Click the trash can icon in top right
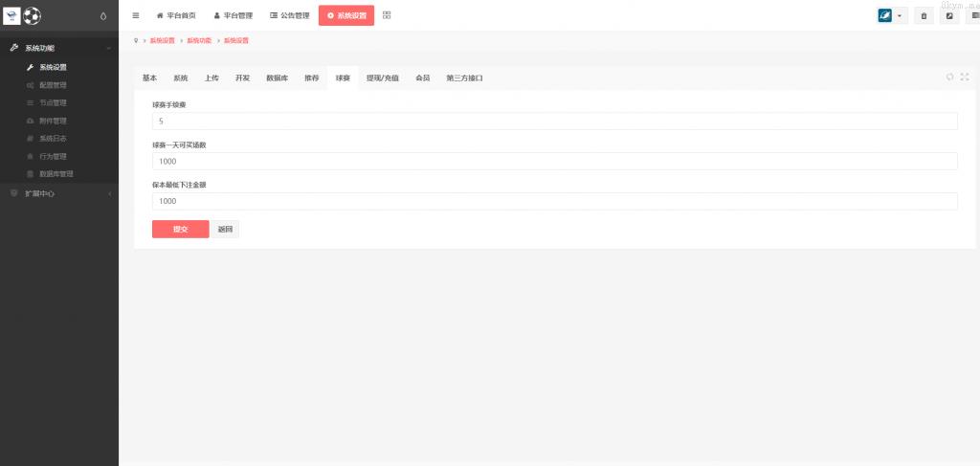The image size is (980, 466). 924,16
